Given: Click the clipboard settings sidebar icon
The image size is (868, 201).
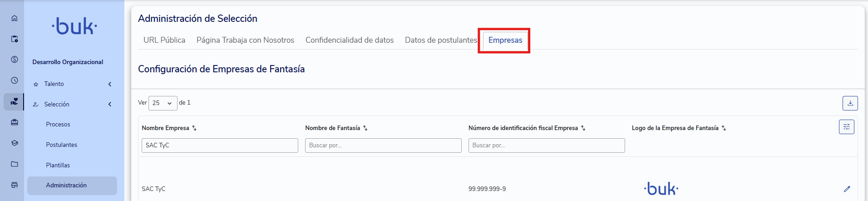Looking at the screenshot, I should (x=15, y=39).
